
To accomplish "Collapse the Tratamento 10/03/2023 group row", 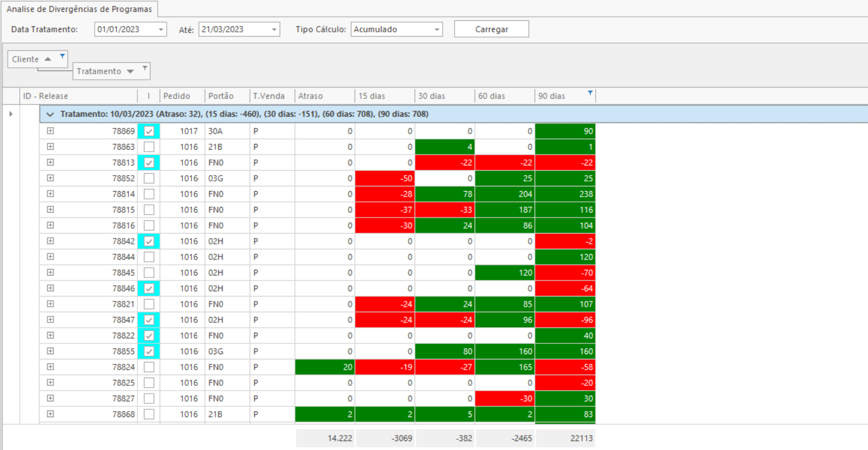I will [50, 114].
